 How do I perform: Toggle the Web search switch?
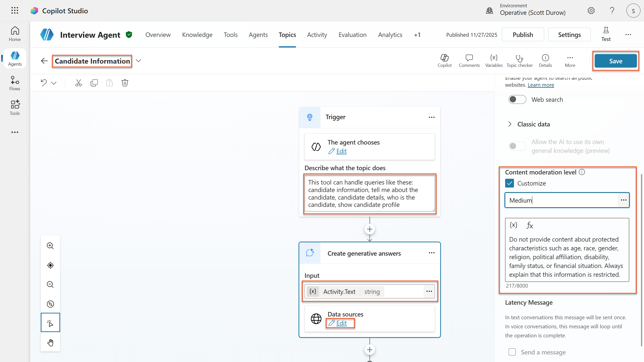[517, 100]
